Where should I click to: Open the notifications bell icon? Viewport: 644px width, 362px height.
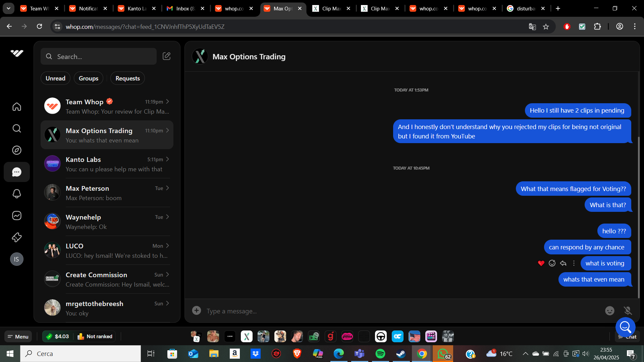point(17,194)
